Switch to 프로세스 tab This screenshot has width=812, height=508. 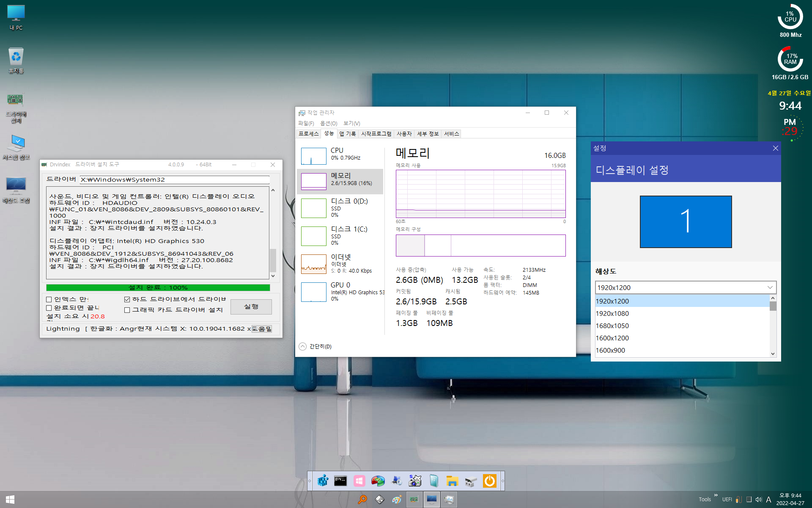[x=309, y=134]
